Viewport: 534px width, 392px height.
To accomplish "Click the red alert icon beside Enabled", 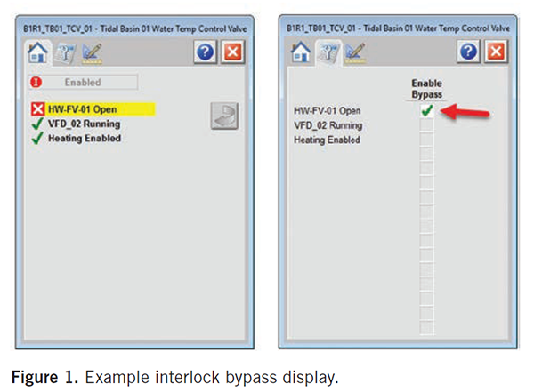I will [x=36, y=83].
